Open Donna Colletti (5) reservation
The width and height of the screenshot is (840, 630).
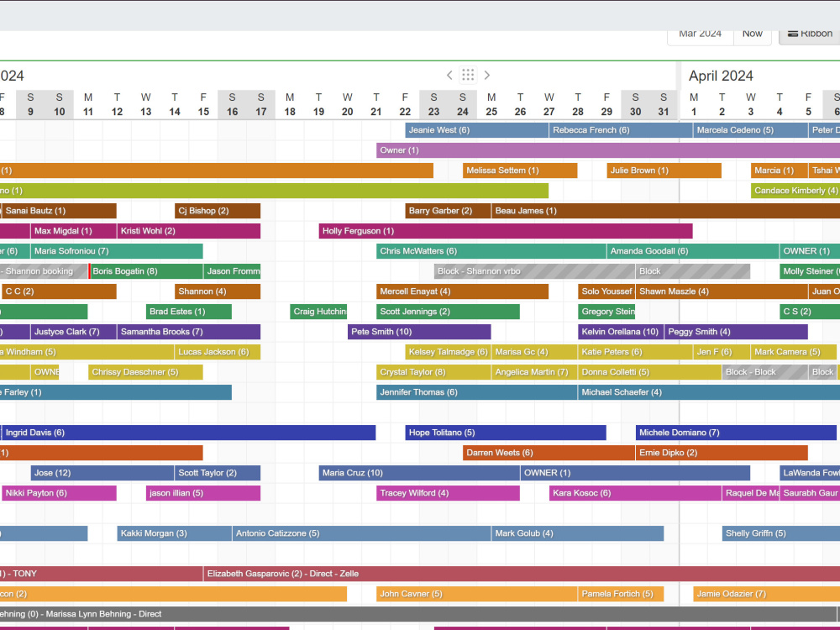(650, 372)
